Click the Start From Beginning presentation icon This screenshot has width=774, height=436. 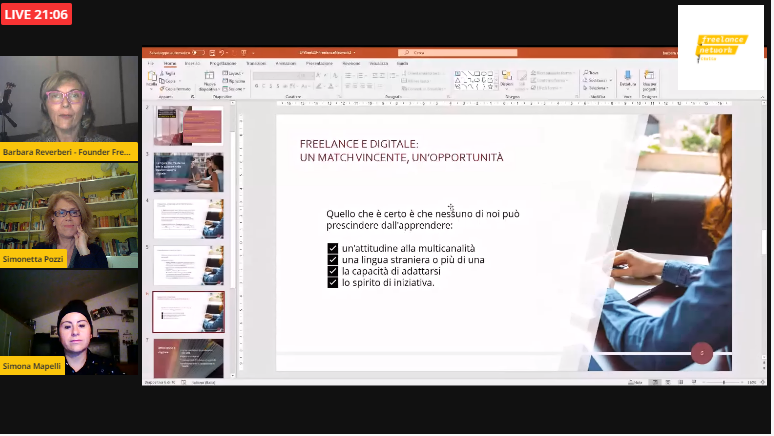(x=243, y=52)
